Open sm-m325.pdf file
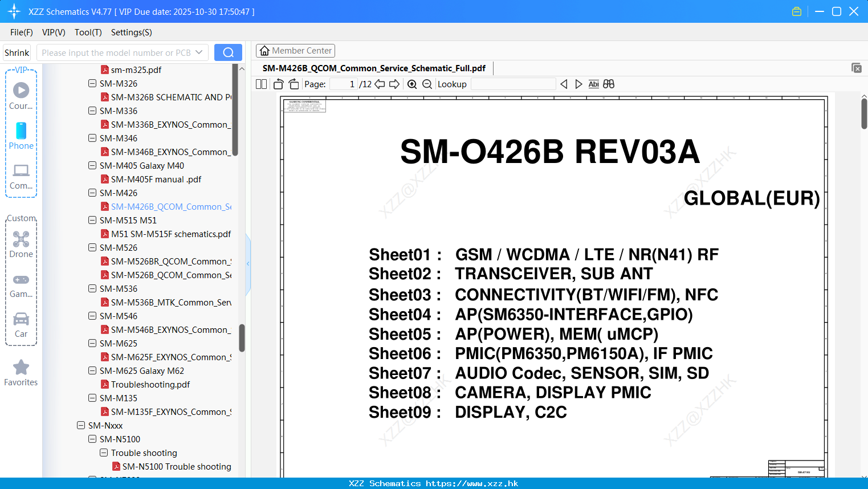Image resolution: width=868 pixels, height=489 pixels. 136,70
